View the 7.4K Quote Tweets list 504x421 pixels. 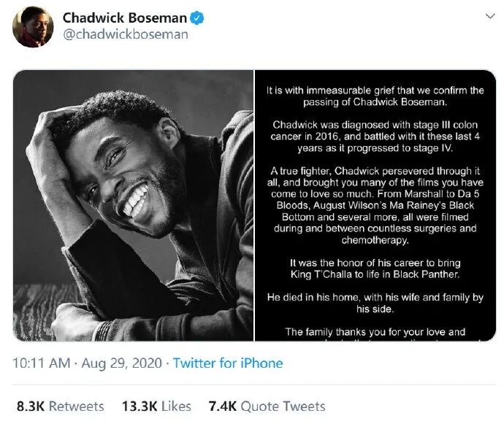point(267,406)
